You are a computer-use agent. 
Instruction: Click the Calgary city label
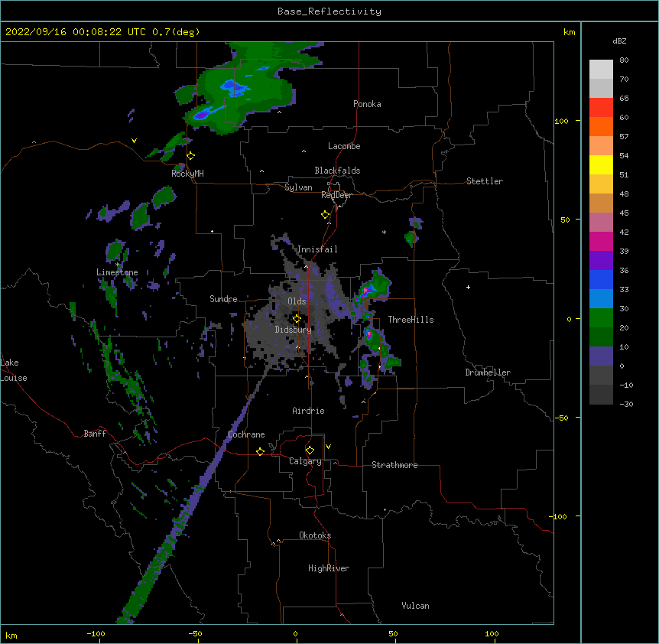[x=305, y=461]
